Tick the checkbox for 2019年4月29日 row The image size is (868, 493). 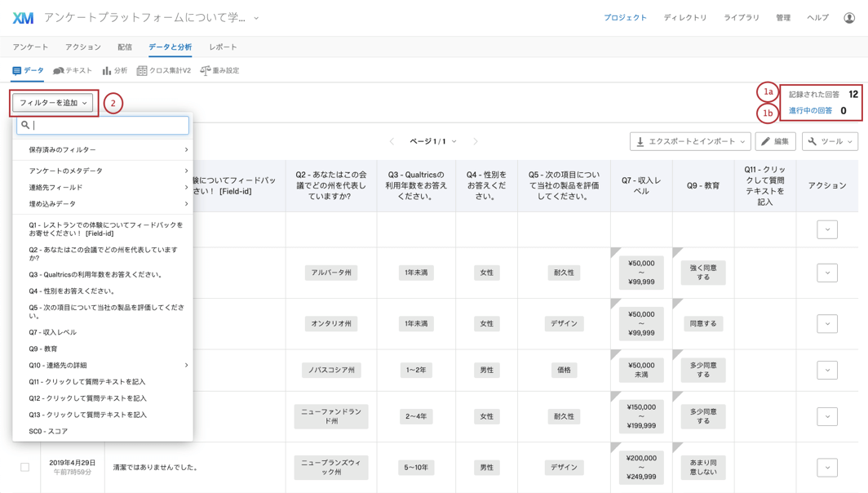point(25,467)
